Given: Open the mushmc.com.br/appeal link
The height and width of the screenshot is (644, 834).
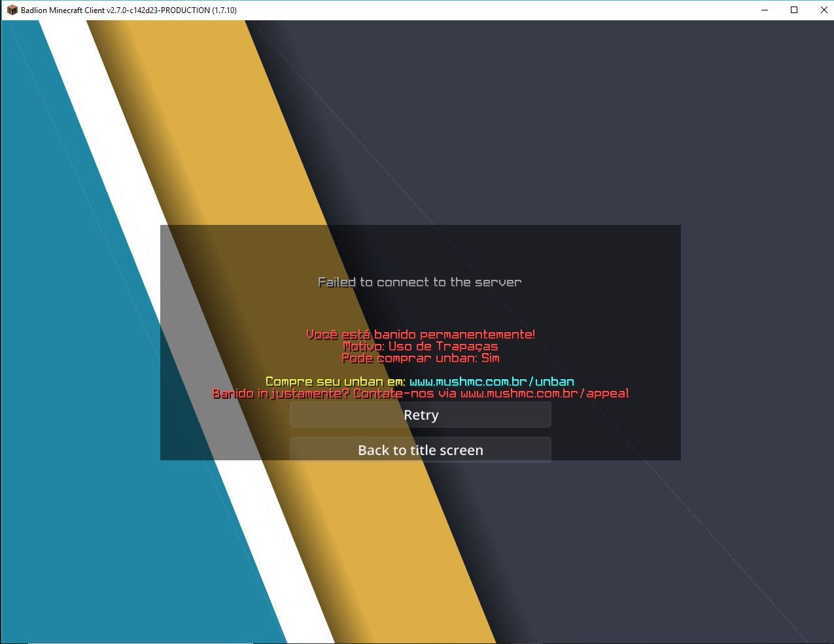Looking at the screenshot, I should pyautogui.click(x=545, y=394).
